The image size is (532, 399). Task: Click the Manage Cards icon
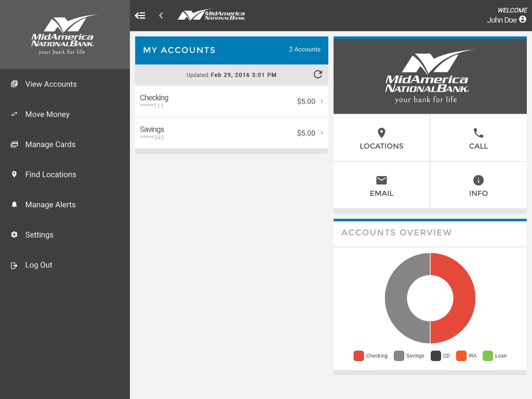14,144
